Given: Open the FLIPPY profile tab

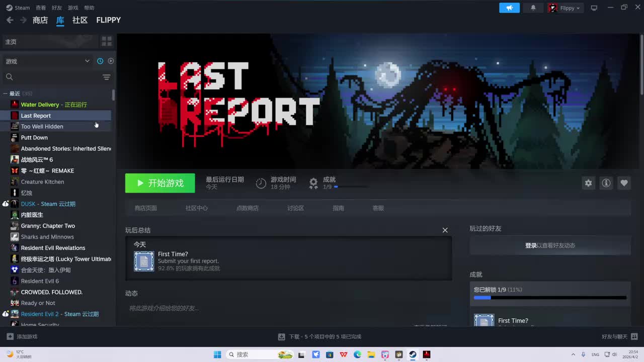Looking at the screenshot, I should [109, 20].
